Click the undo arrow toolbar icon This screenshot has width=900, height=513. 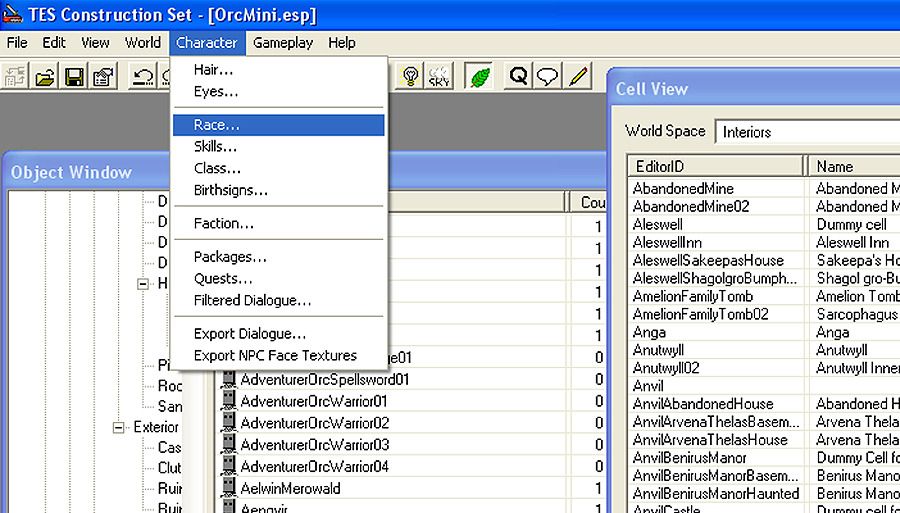tap(143, 77)
